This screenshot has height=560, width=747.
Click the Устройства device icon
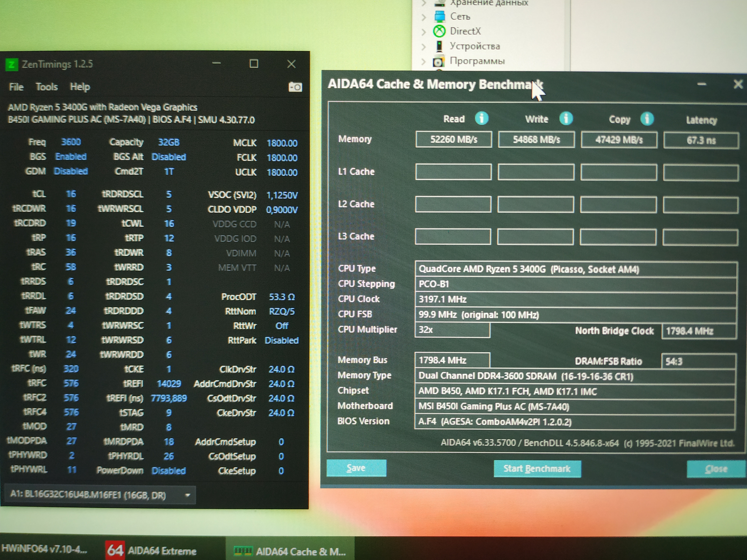tap(439, 46)
